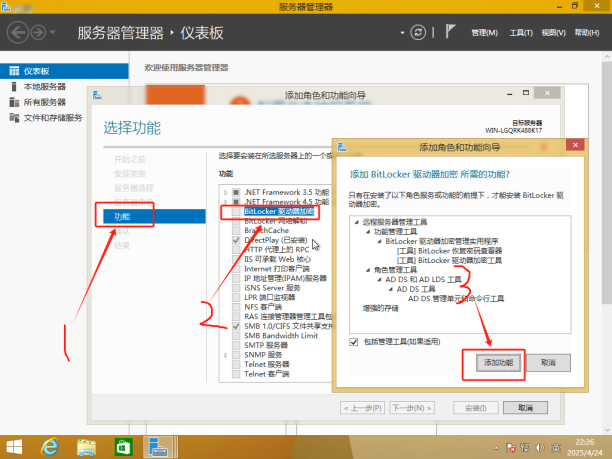Click the Server Manager vertical scrollbar
The width and height of the screenshot is (612, 459).
pos(607,183)
